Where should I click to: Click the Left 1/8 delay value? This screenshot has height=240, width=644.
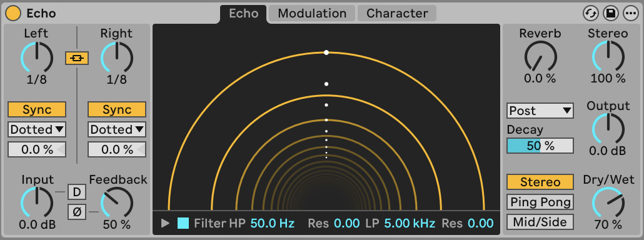[36, 79]
